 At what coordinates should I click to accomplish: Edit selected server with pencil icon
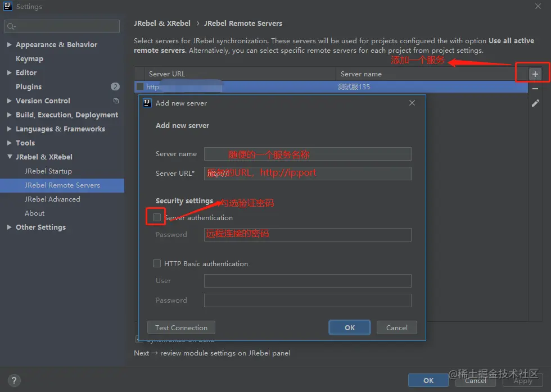pos(535,103)
